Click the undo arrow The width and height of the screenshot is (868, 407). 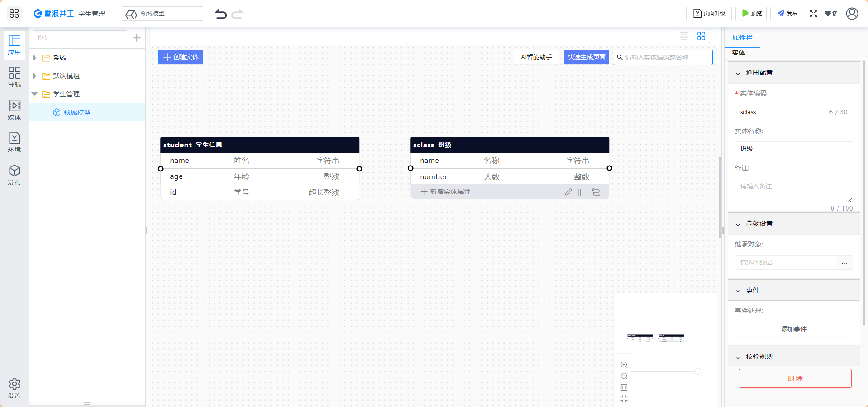coord(221,14)
